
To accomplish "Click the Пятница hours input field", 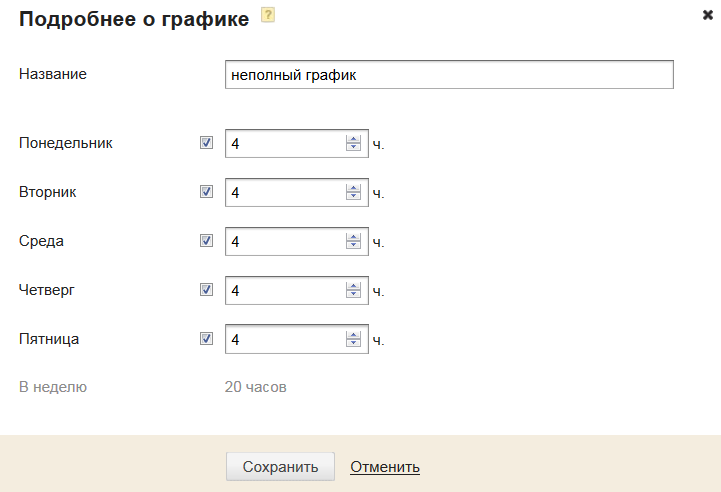I will click(285, 339).
